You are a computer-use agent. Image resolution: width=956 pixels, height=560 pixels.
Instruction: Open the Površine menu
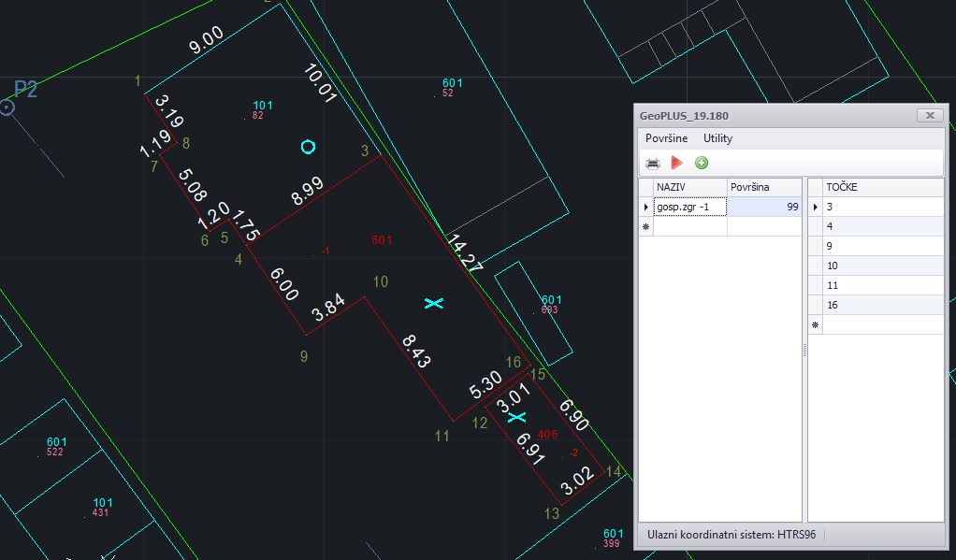pos(666,138)
